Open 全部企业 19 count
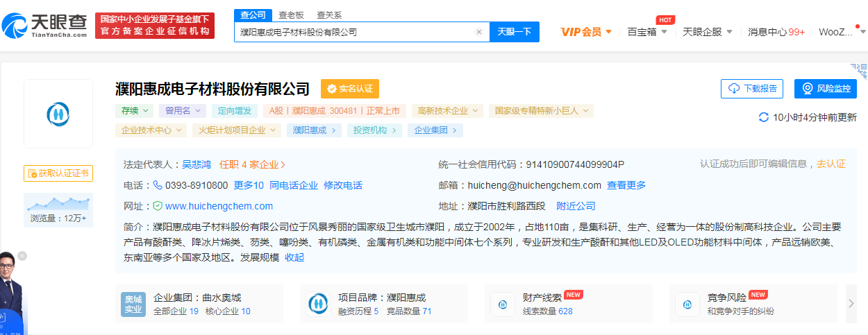The image size is (868, 335). [x=176, y=311]
